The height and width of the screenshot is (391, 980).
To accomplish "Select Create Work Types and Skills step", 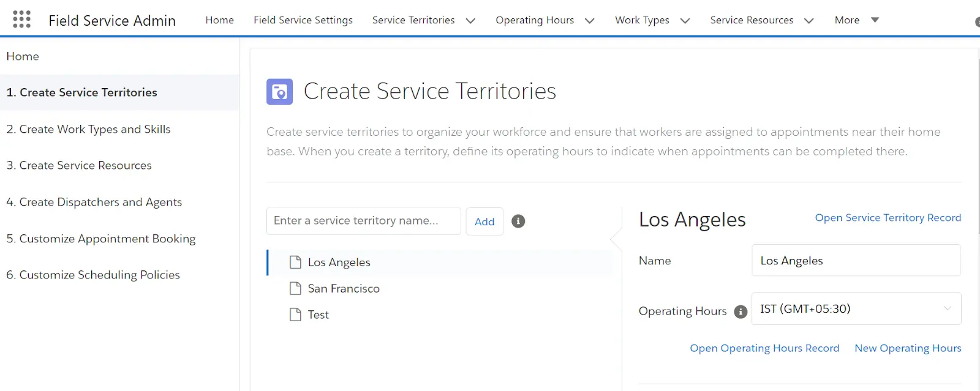I will pyautogui.click(x=89, y=129).
